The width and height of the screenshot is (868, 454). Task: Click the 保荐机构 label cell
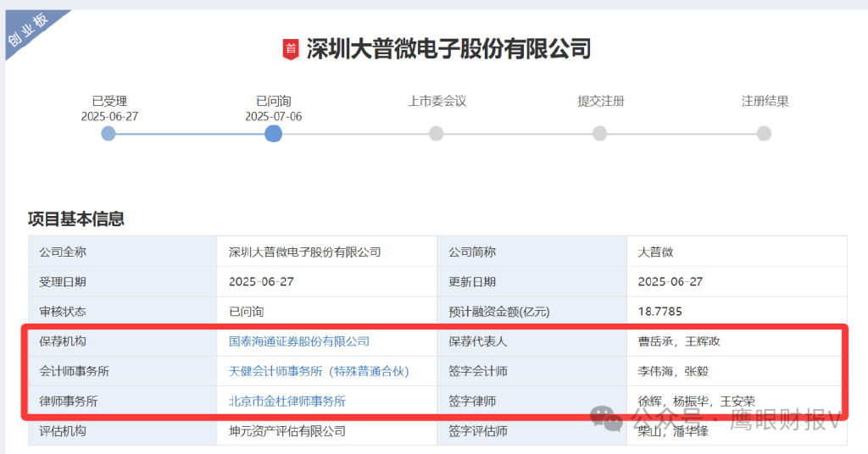coord(122,341)
